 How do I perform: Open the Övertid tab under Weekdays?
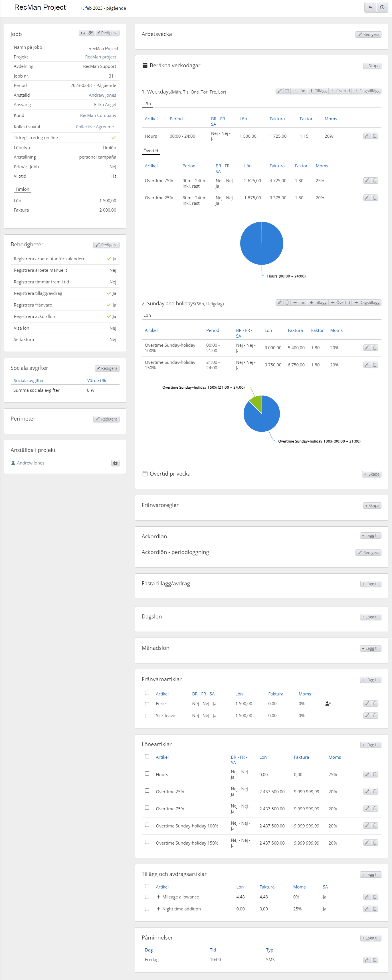pyautogui.click(x=151, y=151)
